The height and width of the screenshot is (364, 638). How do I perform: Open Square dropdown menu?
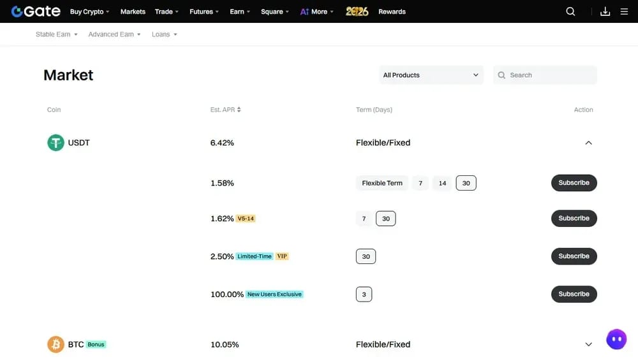(274, 11)
